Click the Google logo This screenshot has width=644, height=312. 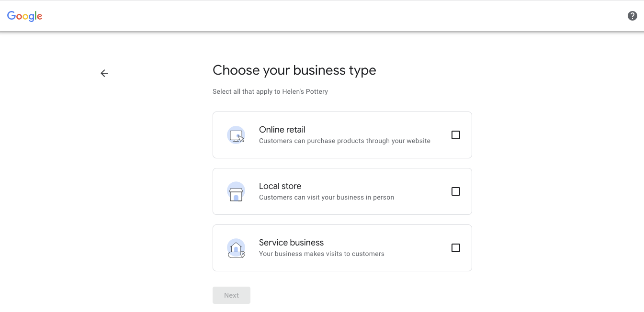point(24,16)
